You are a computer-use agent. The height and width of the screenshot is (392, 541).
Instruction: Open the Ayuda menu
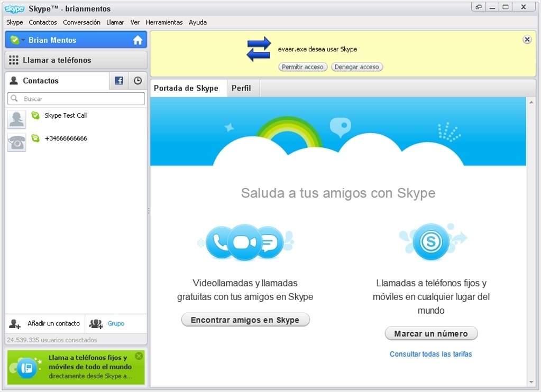click(198, 22)
